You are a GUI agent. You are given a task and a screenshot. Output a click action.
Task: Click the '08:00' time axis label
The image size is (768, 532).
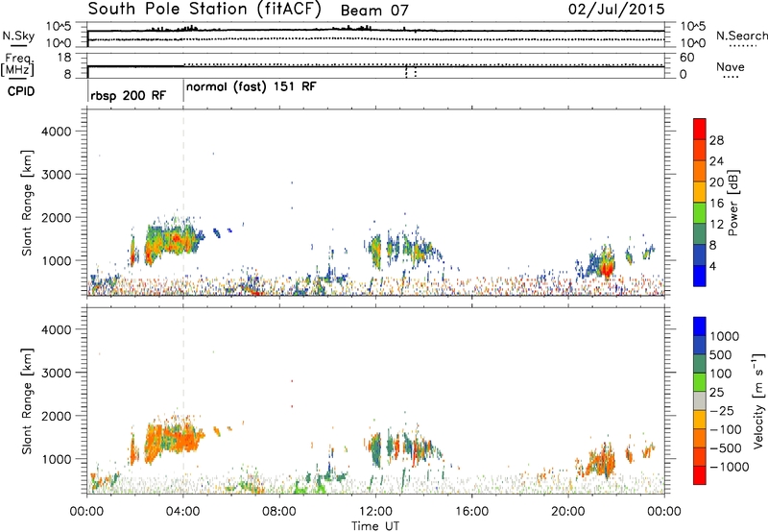pos(279,512)
